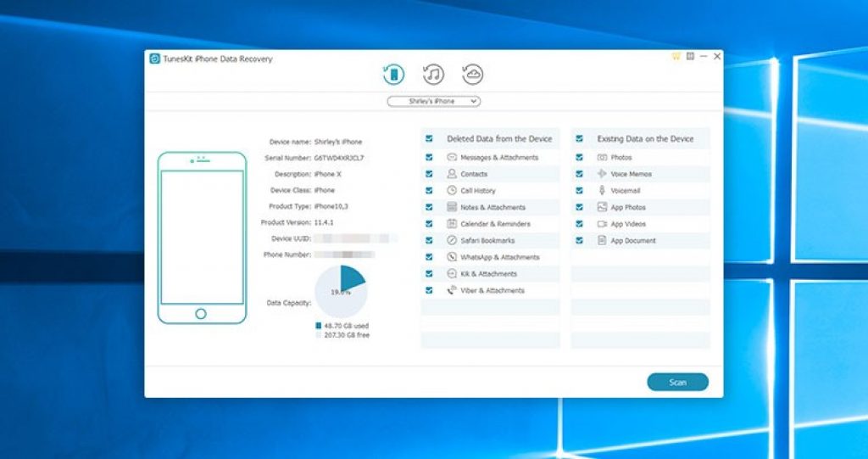
Task: Click the Device name value Shirley's iPhone
Action: [x=337, y=142]
